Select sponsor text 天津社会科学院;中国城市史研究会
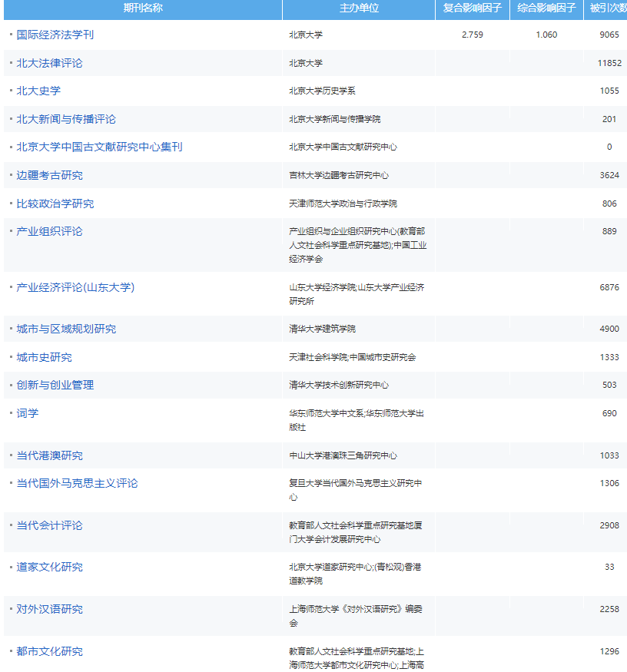 (353, 357)
